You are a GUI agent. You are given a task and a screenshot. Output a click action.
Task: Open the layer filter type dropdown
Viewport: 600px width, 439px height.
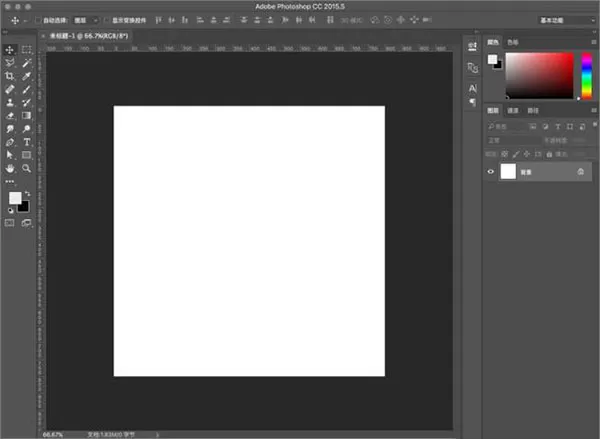coord(505,126)
